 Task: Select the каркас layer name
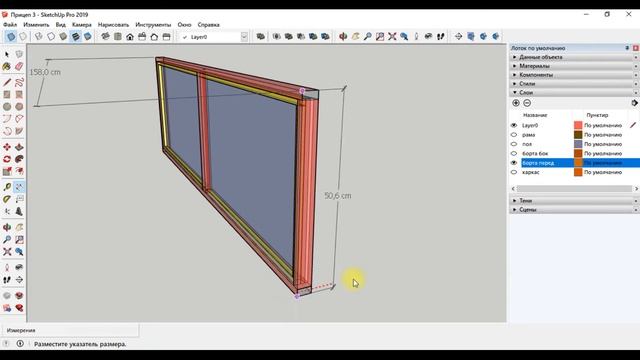coord(531,172)
